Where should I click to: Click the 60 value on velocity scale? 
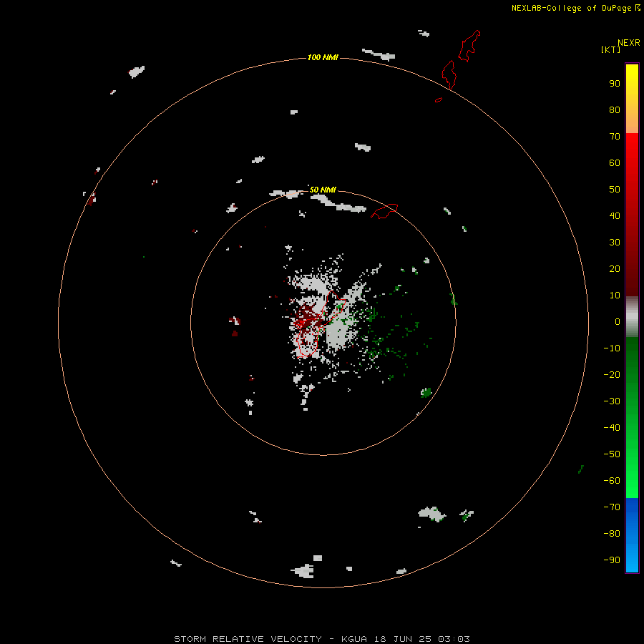(615, 162)
